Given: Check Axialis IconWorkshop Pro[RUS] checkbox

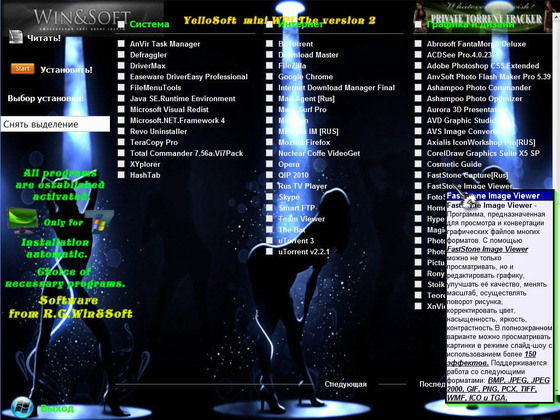Looking at the screenshot, I should [x=418, y=142].
